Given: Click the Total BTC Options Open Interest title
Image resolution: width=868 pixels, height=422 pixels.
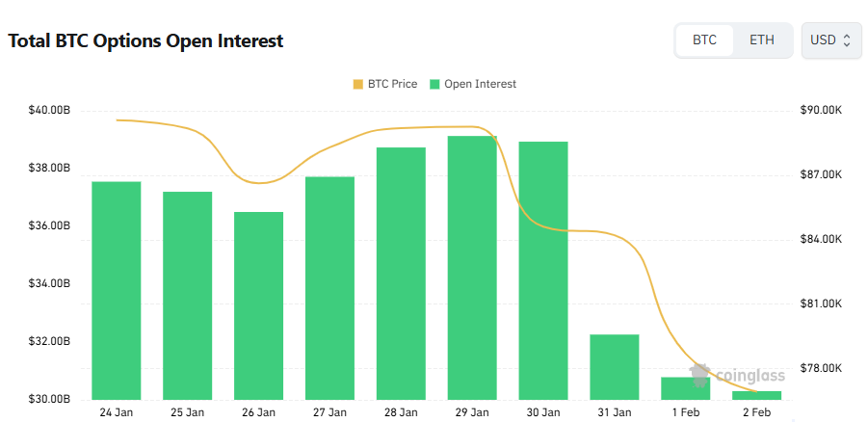Looking at the screenshot, I should (x=145, y=41).
